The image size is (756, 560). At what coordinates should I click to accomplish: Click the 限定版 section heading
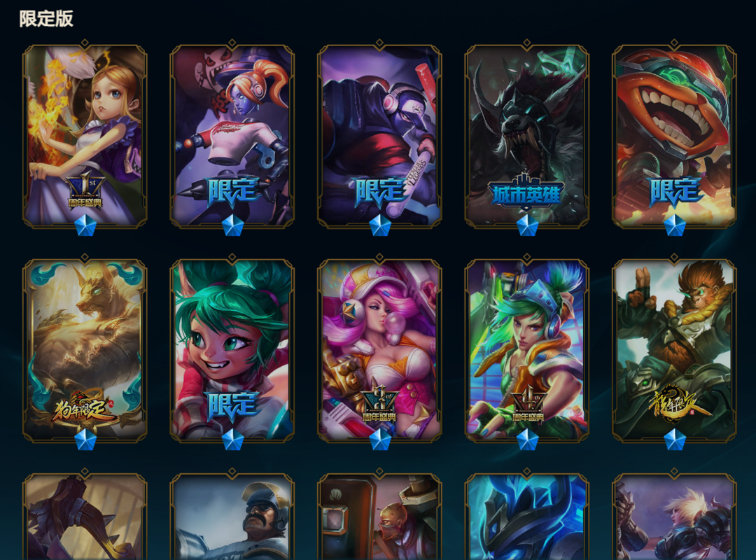[46, 19]
